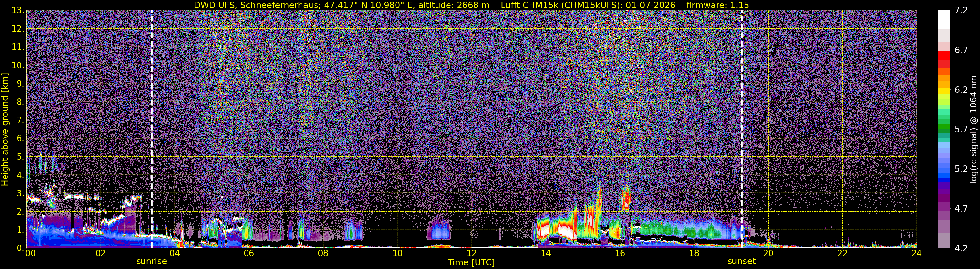
Task: Click the "Time [UTC]" axis title
Action: click(x=471, y=262)
